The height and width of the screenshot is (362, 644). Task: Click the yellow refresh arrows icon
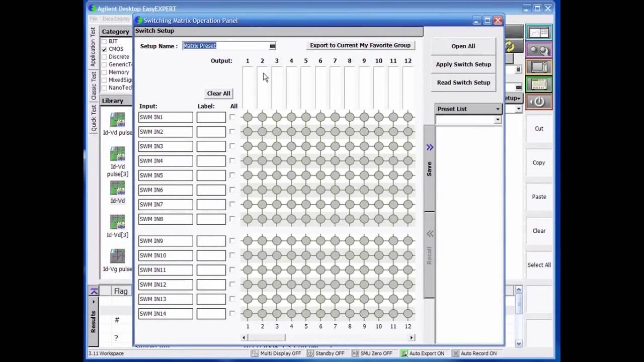pos(510,46)
